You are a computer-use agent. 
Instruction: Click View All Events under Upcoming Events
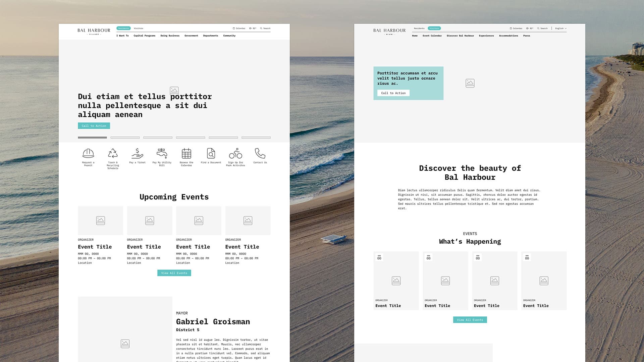[x=174, y=273]
